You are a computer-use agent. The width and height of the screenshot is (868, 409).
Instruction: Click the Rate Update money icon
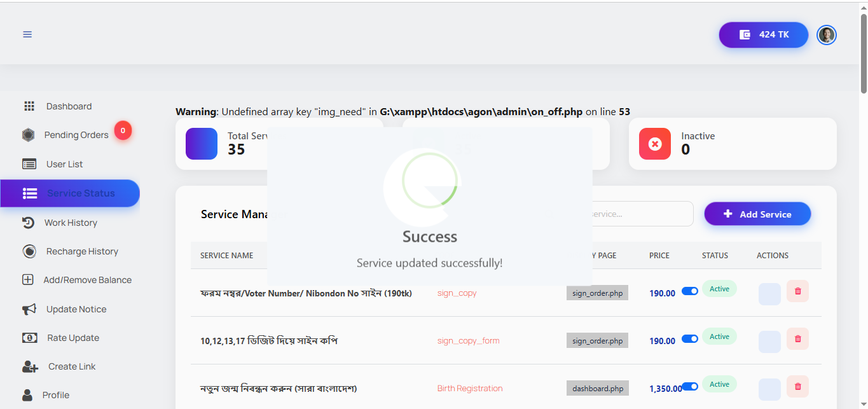(29, 338)
